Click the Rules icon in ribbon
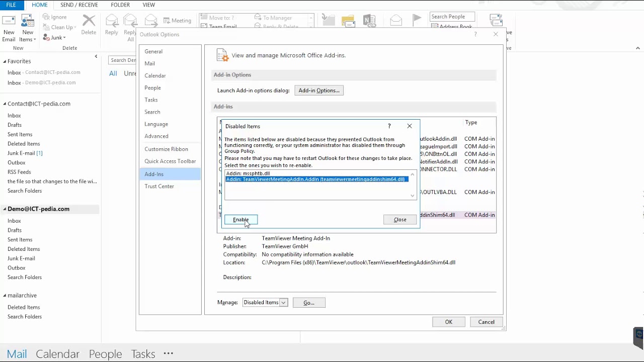 click(348, 21)
